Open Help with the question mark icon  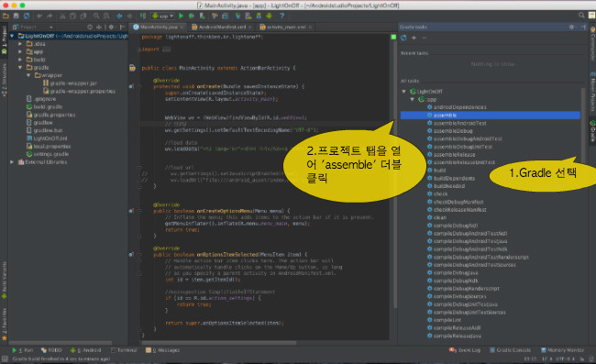[282, 16]
